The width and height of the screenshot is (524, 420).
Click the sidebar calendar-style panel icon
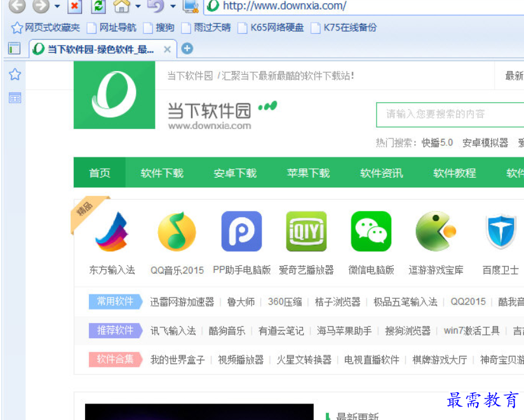tap(15, 98)
